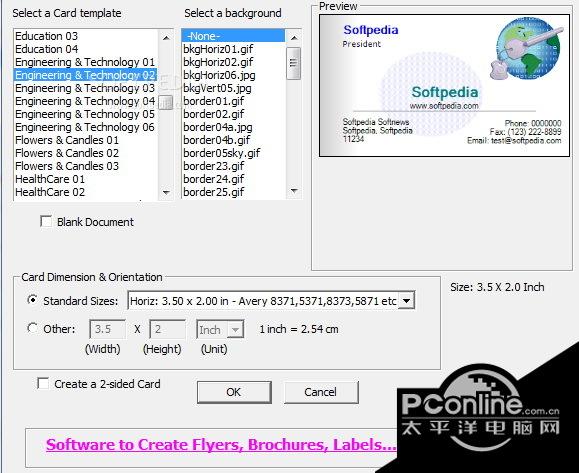Choose Engineering & Technology 01 template
The width and height of the screenshot is (579, 473).
[x=85, y=62]
